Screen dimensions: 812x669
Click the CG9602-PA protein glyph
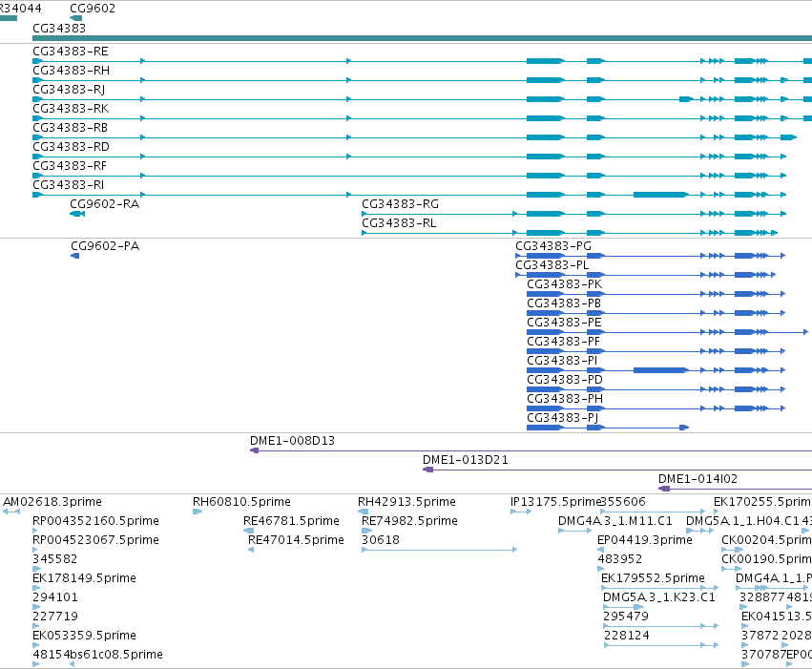(x=75, y=256)
